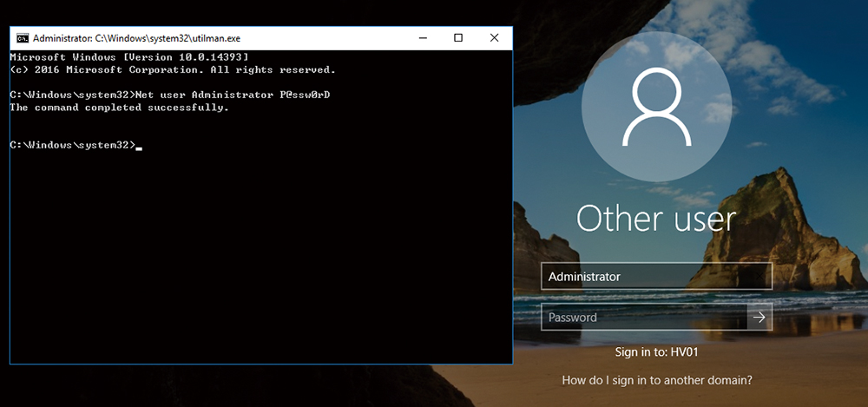868x407 pixels.
Task: Click into the Password field
Action: pos(644,318)
